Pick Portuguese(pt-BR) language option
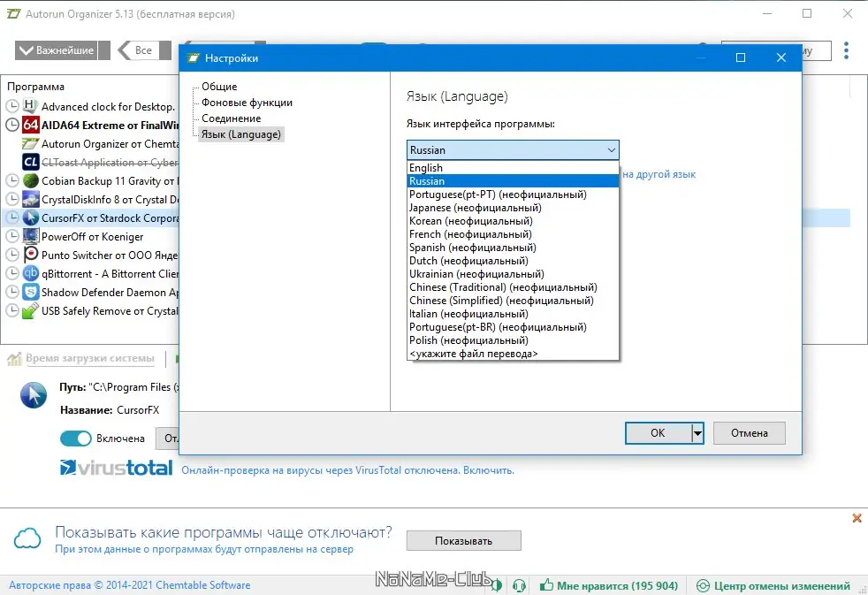Screen dimensions: 868x595 click(513, 327)
